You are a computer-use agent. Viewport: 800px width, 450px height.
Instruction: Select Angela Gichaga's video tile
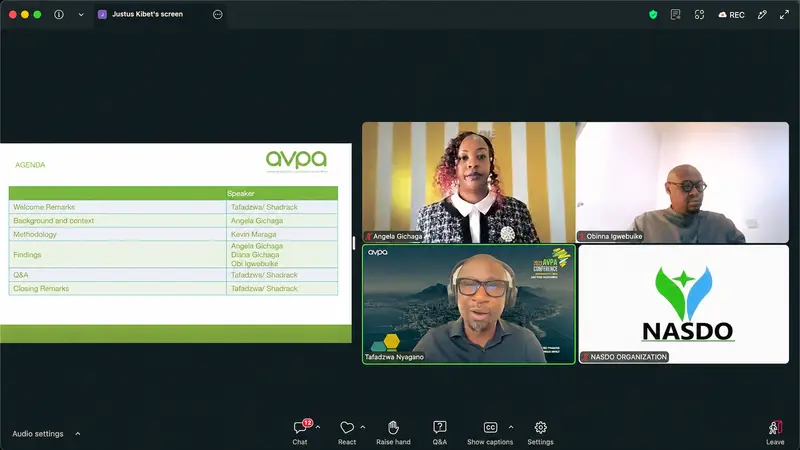tap(468, 182)
